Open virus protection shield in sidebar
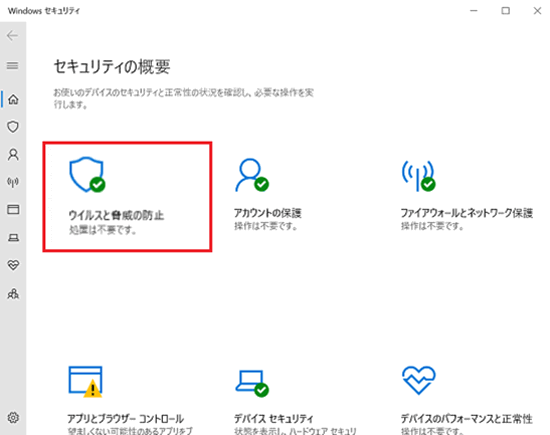 [13, 127]
